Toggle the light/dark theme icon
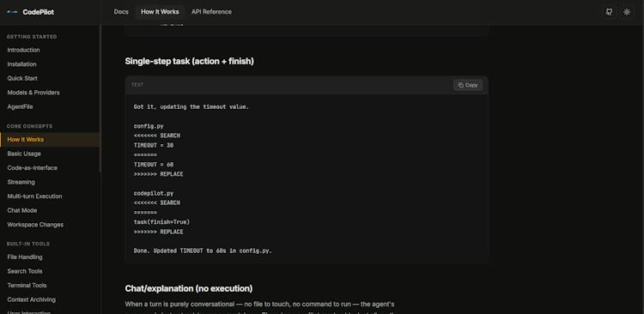This screenshot has height=314, width=644. pyautogui.click(x=627, y=12)
